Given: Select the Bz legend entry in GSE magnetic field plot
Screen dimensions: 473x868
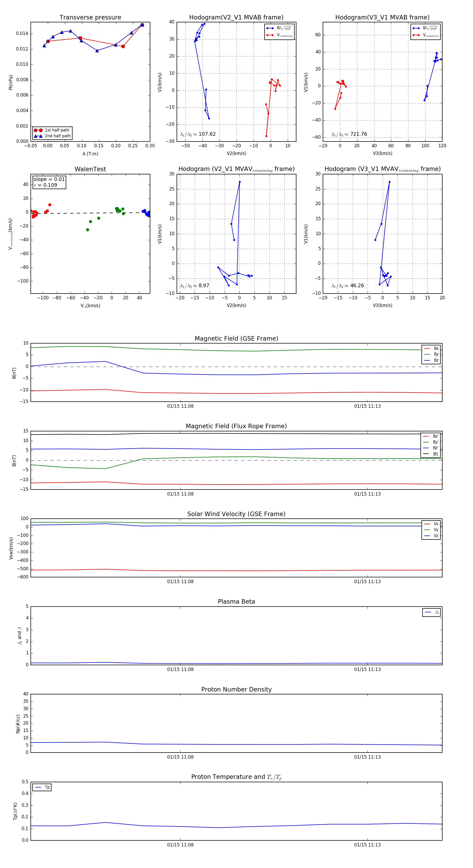Looking at the screenshot, I should (x=431, y=361).
